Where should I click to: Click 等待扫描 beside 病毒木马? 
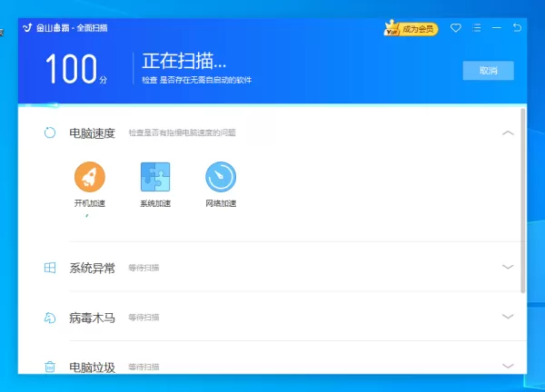click(144, 318)
